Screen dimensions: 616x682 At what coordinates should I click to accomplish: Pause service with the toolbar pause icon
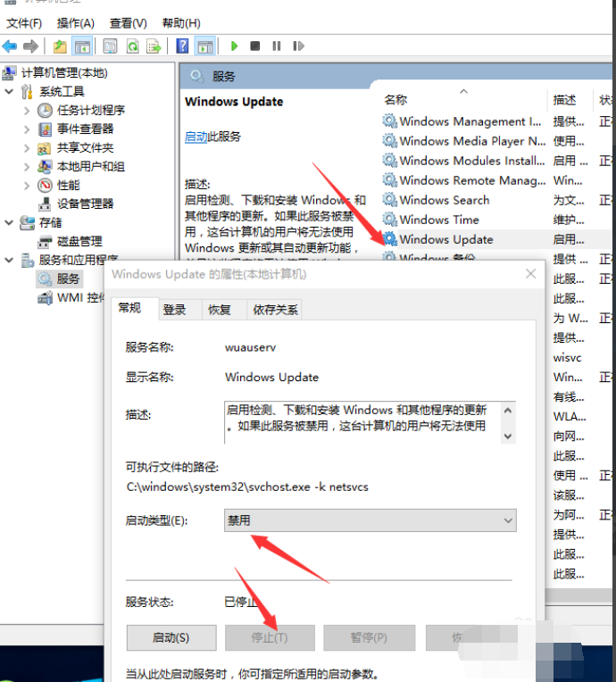pyautogui.click(x=276, y=46)
